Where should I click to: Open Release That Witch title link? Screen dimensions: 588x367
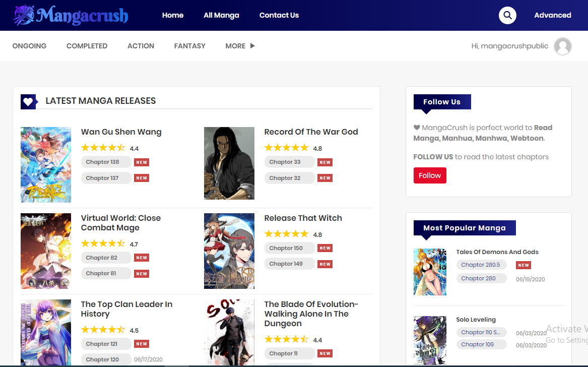303,218
